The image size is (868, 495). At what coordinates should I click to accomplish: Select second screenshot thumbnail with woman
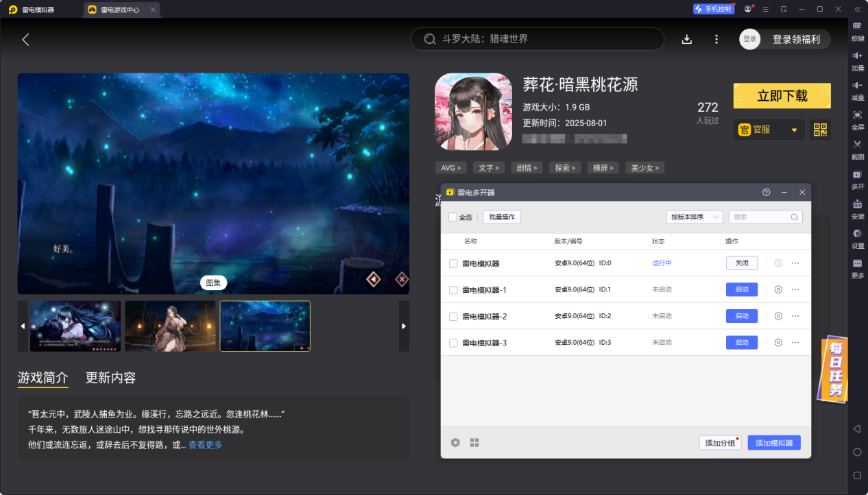170,326
